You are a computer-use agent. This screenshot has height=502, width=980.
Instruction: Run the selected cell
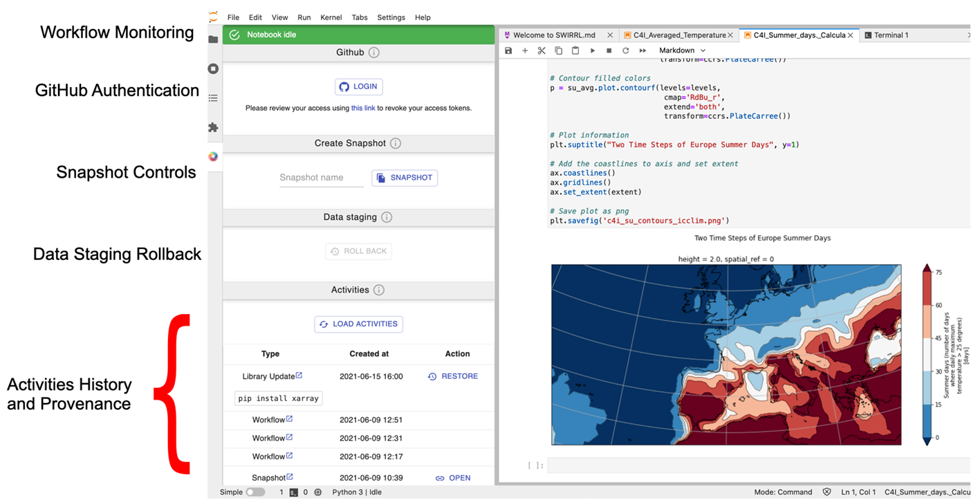(592, 50)
